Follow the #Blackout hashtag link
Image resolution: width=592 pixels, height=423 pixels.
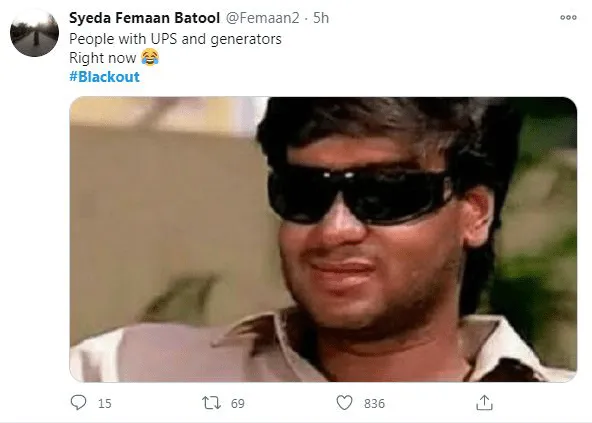click(105, 77)
